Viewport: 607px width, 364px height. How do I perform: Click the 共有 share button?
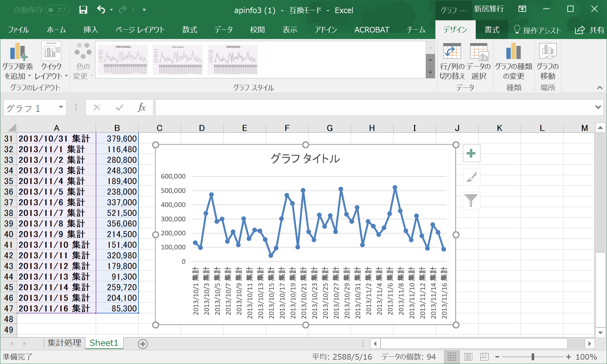pyautogui.click(x=589, y=30)
